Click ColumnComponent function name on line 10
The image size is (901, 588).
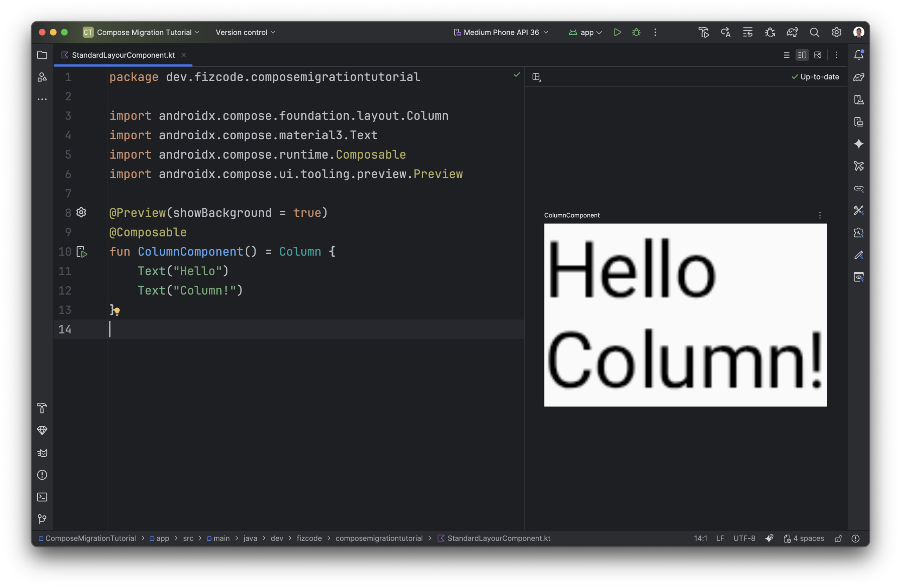click(x=190, y=252)
